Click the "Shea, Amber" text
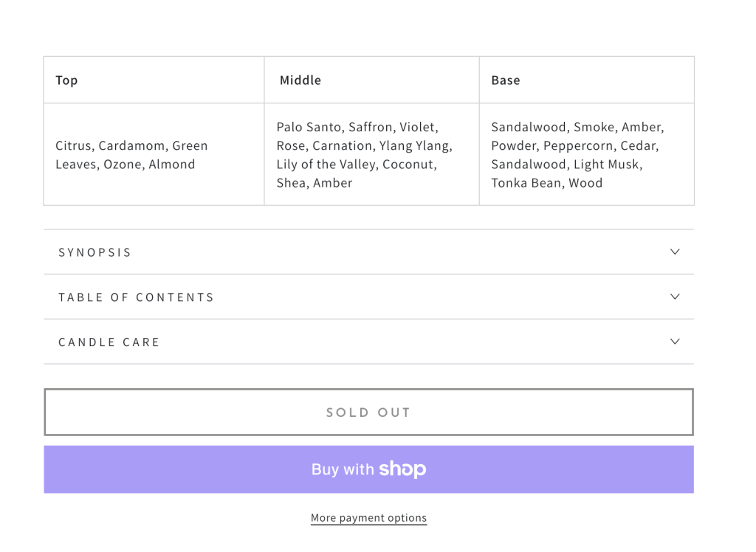This screenshot has height=552, width=756. (x=315, y=183)
